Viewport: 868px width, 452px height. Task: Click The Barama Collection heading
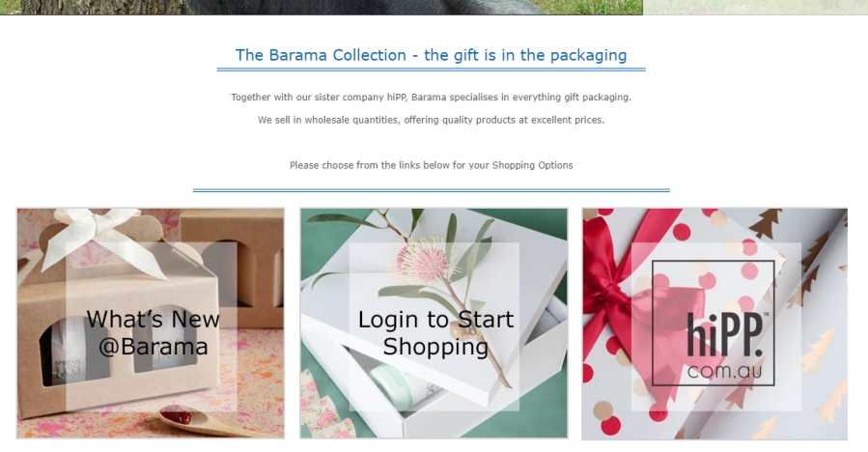point(432,55)
